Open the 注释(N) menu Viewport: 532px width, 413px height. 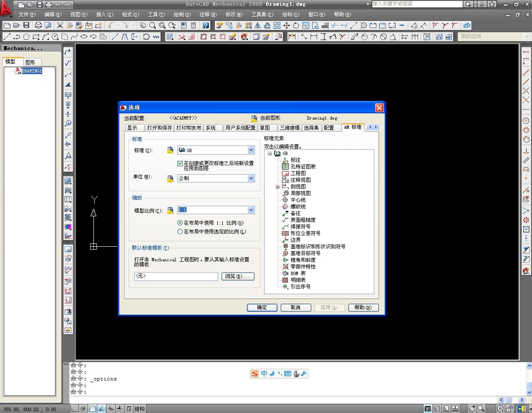click(x=208, y=14)
